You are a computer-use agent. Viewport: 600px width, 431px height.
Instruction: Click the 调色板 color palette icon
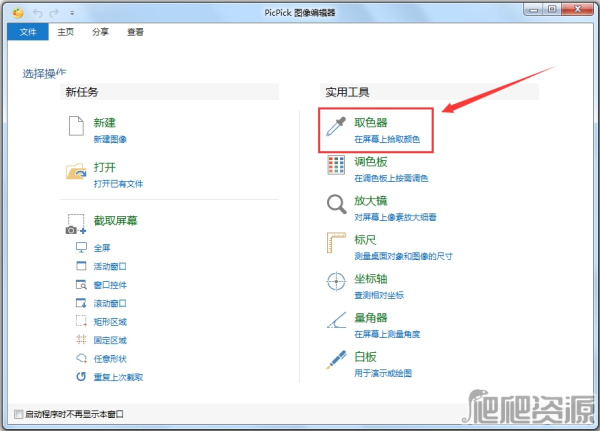tap(336, 165)
